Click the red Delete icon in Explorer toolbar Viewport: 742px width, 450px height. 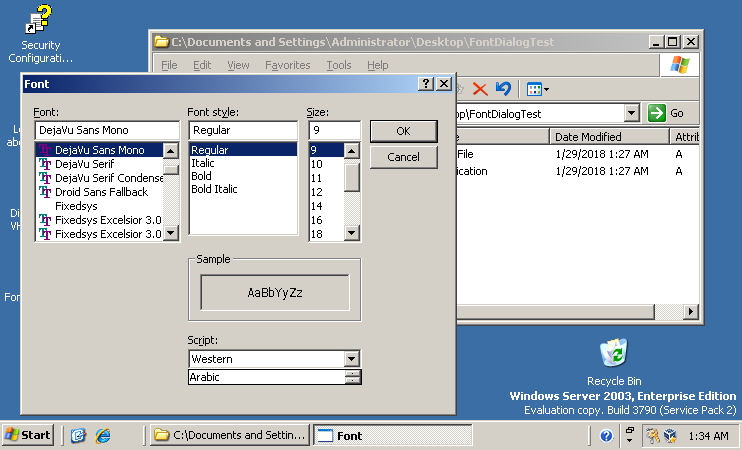(480, 89)
